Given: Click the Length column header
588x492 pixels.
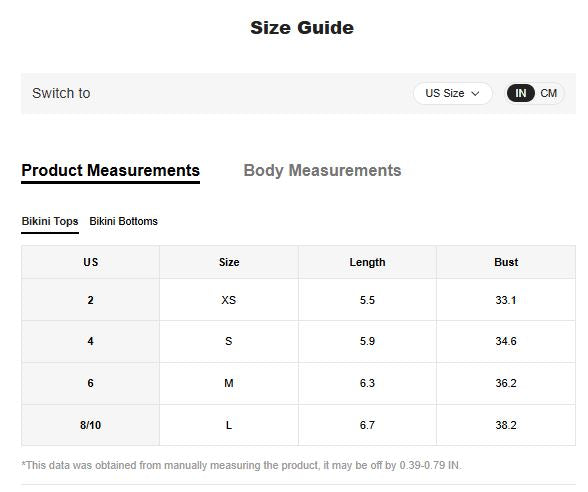Looking at the screenshot, I should [x=367, y=262].
